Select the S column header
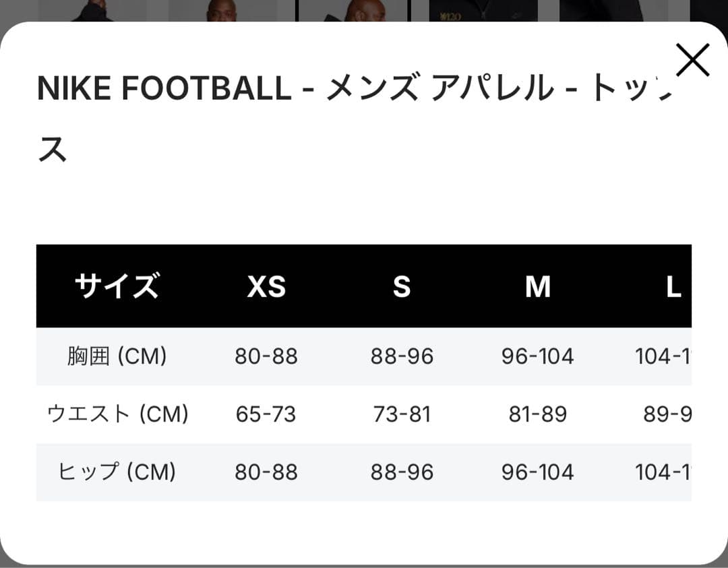Viewport: 728px width, 568px height. (x=402, y=287)
